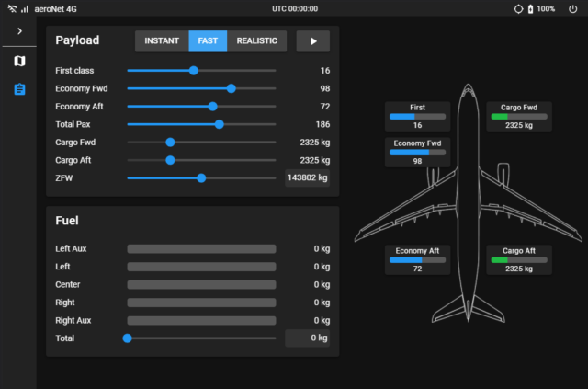Select FAST loading mode
Screen dimensions: 588x389
pyautogui.click(x=208, y=41)
